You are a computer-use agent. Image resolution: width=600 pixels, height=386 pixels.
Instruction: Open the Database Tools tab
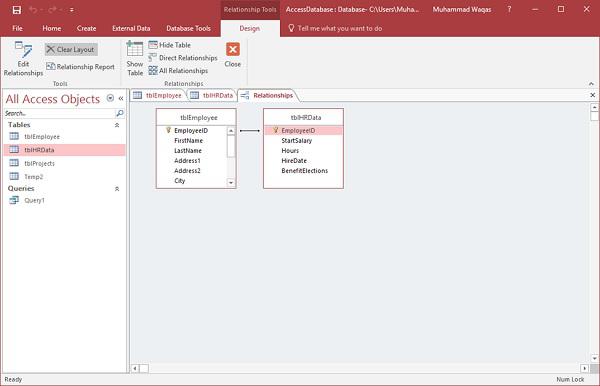tap(188, 28)
